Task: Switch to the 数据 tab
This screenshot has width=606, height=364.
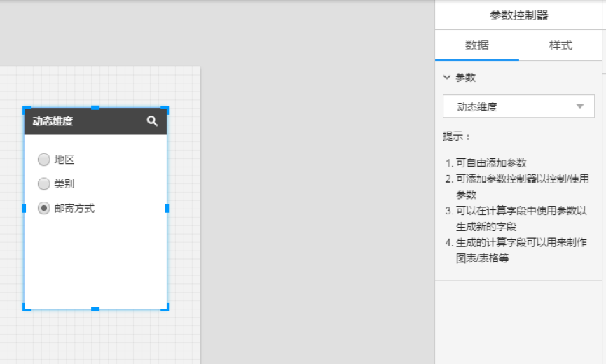Action: (x=476, y=45)
